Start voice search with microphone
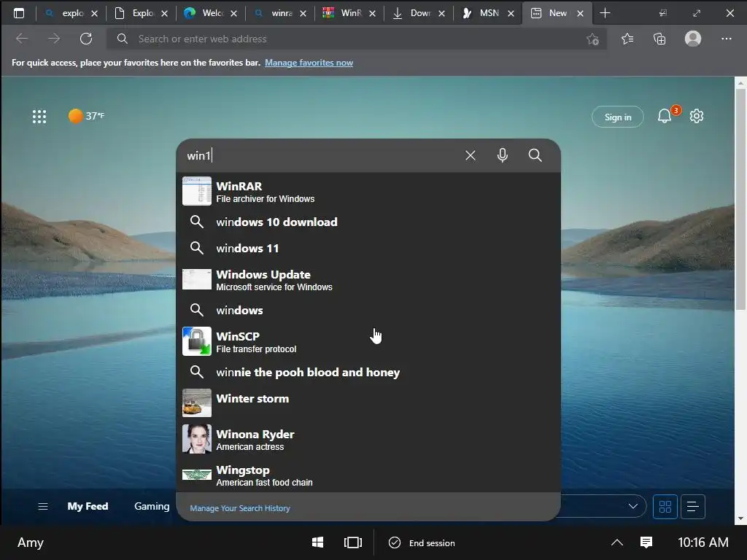747x560 pixels. (x=502, y=155)
